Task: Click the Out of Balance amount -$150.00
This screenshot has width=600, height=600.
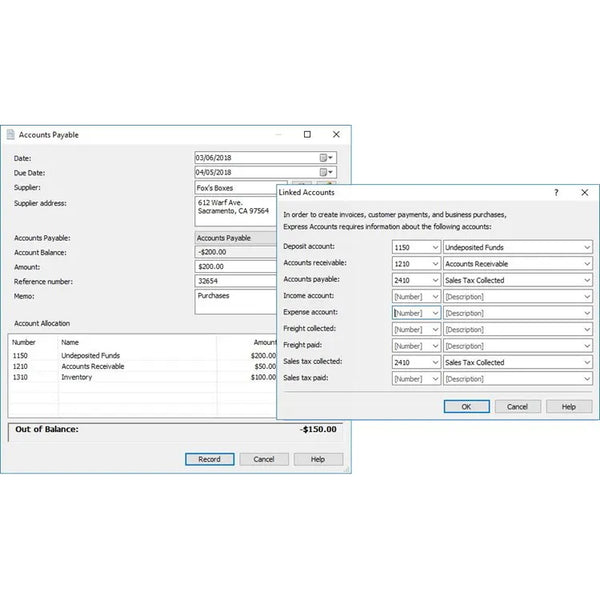Action: coord(318,429)
